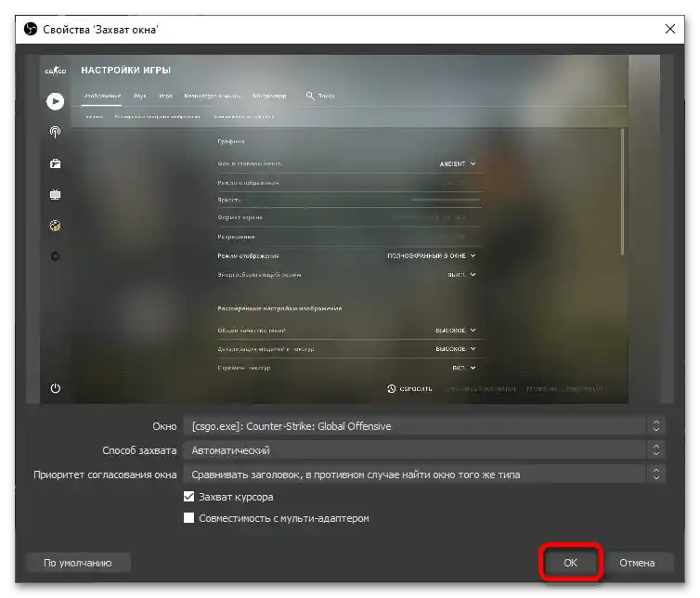Click the dim settings gear icon in preview sidebar
The height and width of the screenshot is (598, 700).
[x=56, y=256]
